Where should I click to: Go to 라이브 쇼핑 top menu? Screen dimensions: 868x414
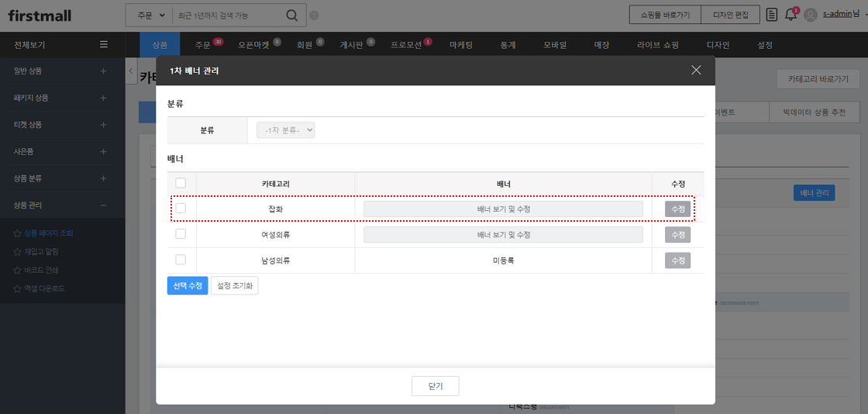click(x=658, y=46)
